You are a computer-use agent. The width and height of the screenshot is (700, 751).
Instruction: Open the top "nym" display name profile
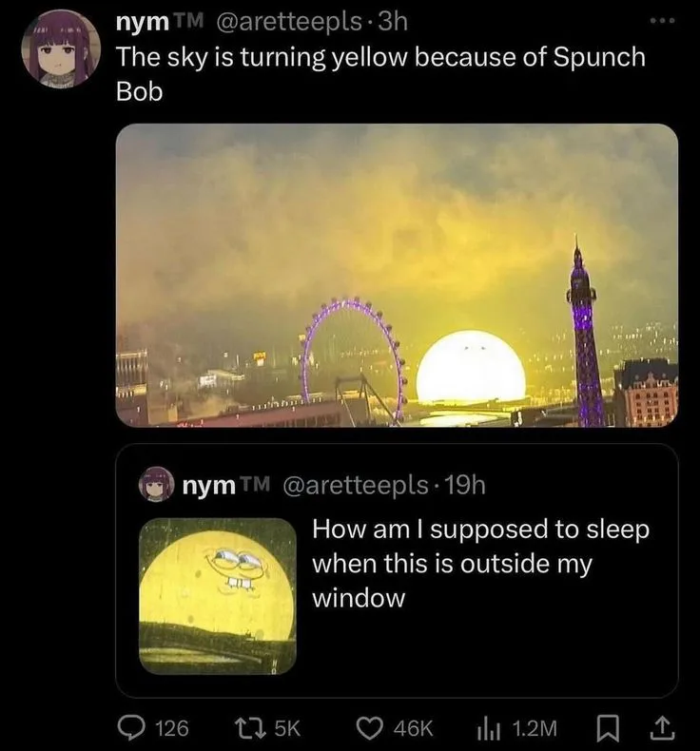tap(137, 19)
